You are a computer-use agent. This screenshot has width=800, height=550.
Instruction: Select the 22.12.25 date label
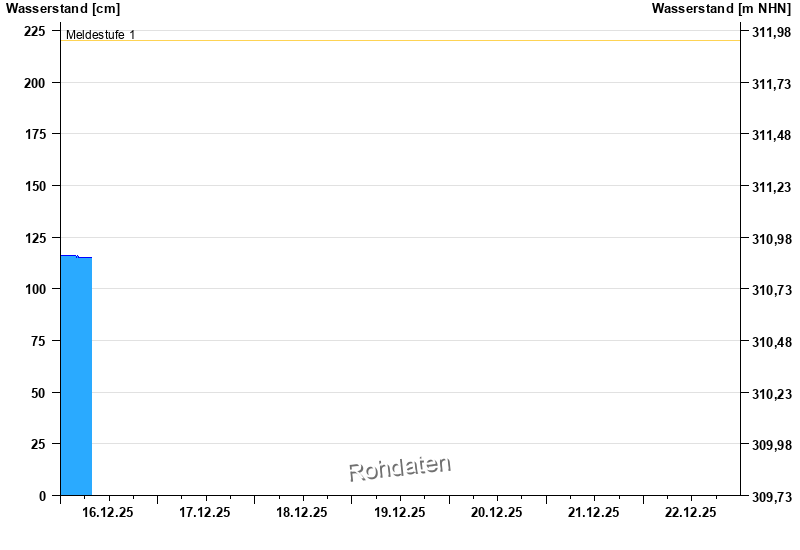point(691,512)
